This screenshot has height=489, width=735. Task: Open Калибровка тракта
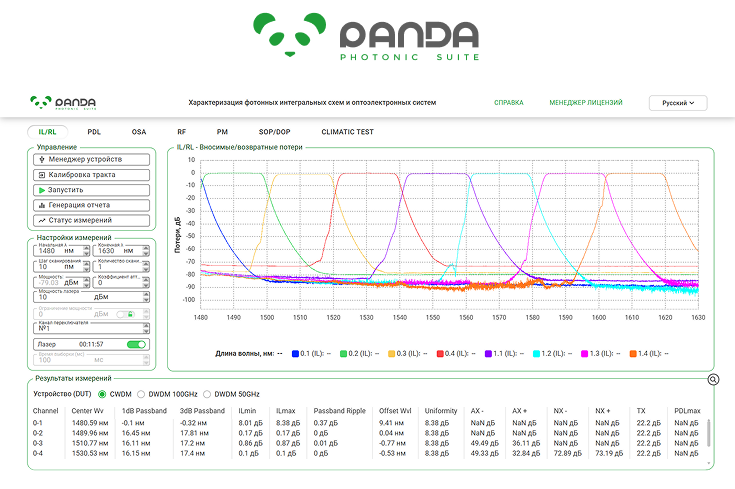point(91,175)
